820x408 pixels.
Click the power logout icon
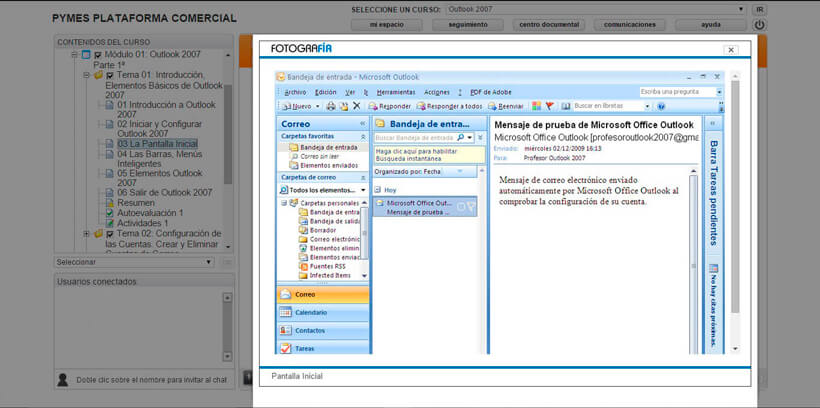click(759, 25)
